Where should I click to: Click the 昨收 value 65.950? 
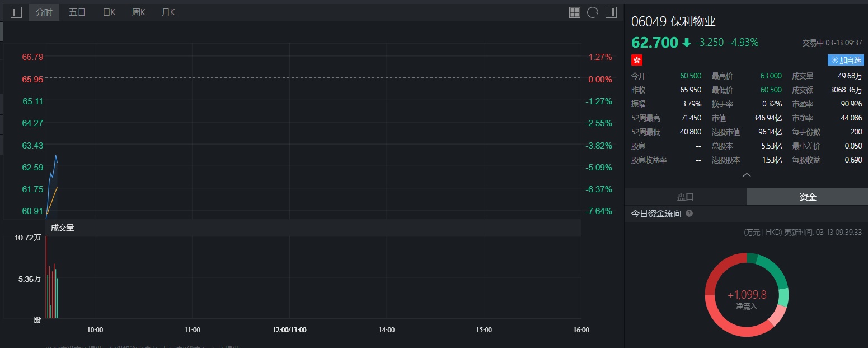pyautogui.click(x=691, y=90)
